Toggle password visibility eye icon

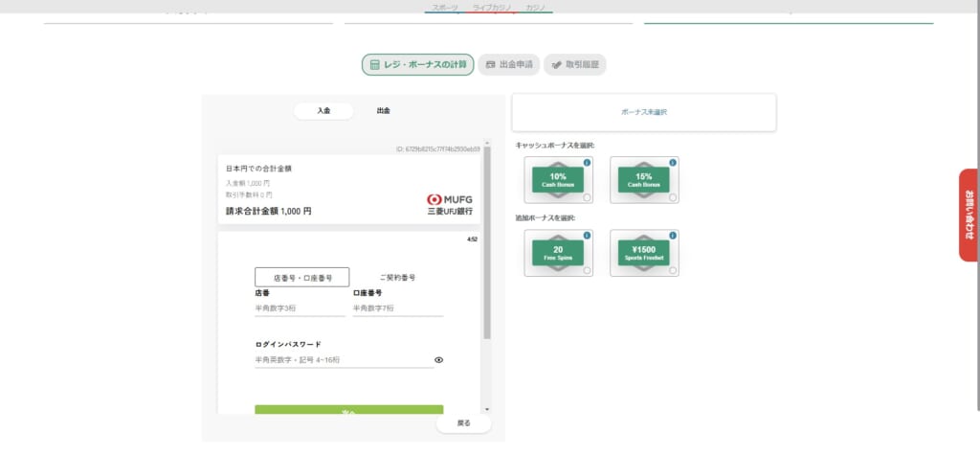tap(439, 360)
